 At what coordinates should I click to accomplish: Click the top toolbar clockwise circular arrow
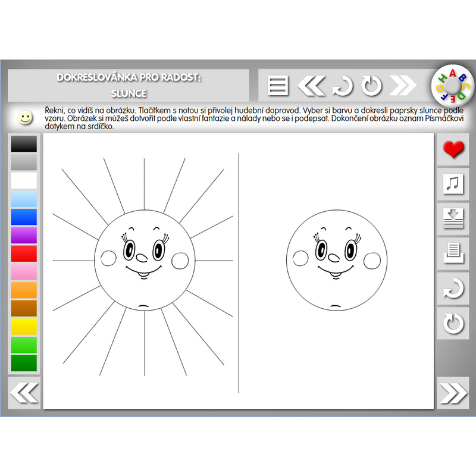pos(371,86)
